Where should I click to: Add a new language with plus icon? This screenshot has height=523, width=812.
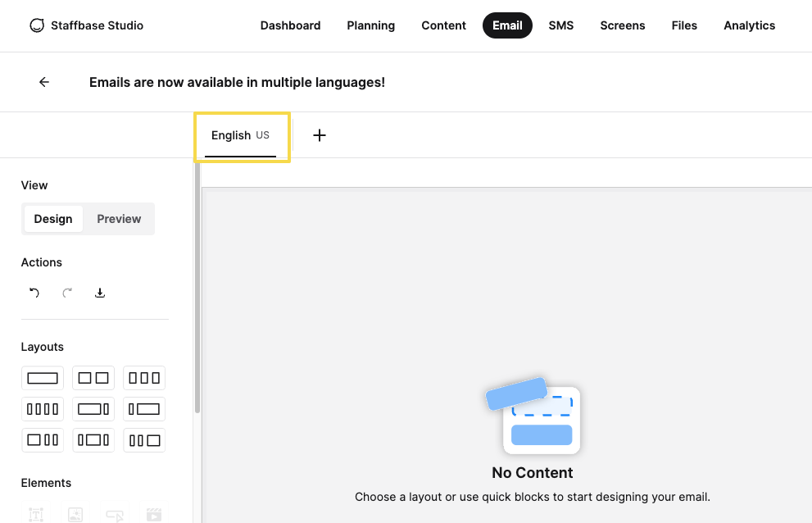click(x=320, y=135)
